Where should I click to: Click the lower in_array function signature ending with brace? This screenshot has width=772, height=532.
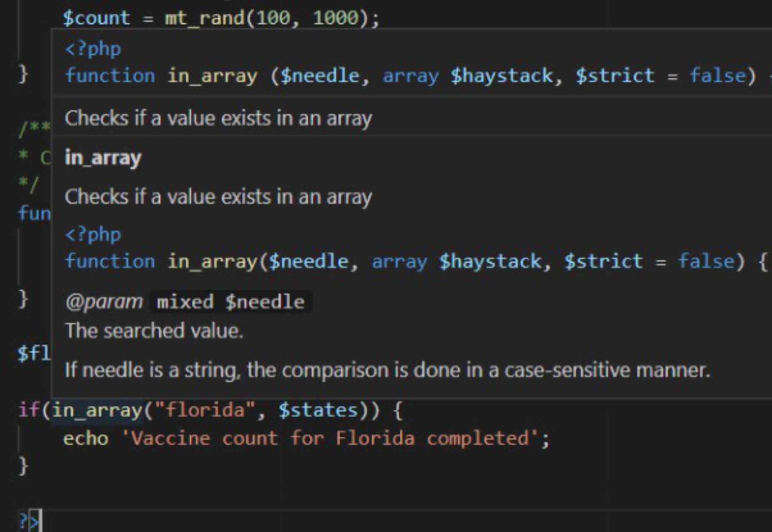[416, 261]
